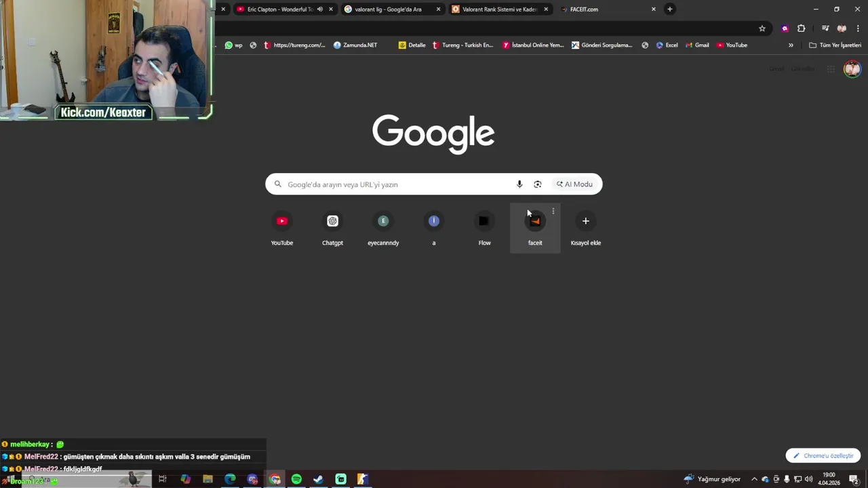Close the Eric Clapton tab
868x488 pixels.
[x=331, y=9]
